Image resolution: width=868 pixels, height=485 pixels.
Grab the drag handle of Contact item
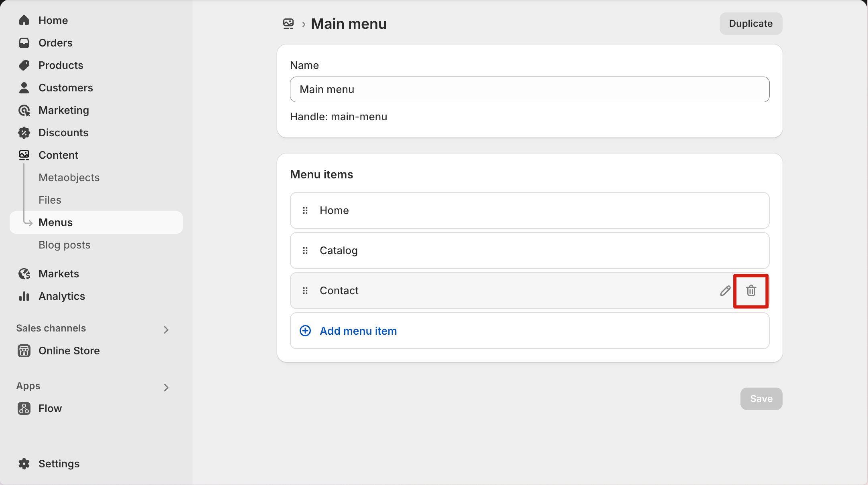(305, 291)
